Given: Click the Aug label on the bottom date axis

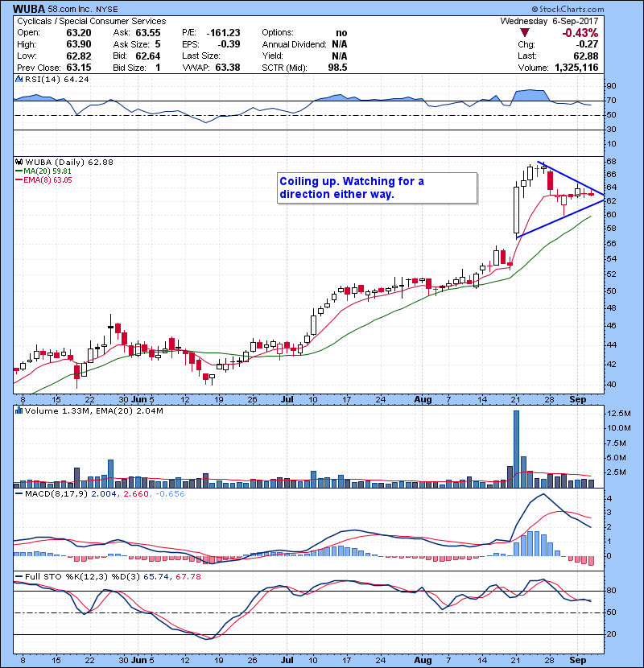Looking at the screenshot, I should coord(423,660).
